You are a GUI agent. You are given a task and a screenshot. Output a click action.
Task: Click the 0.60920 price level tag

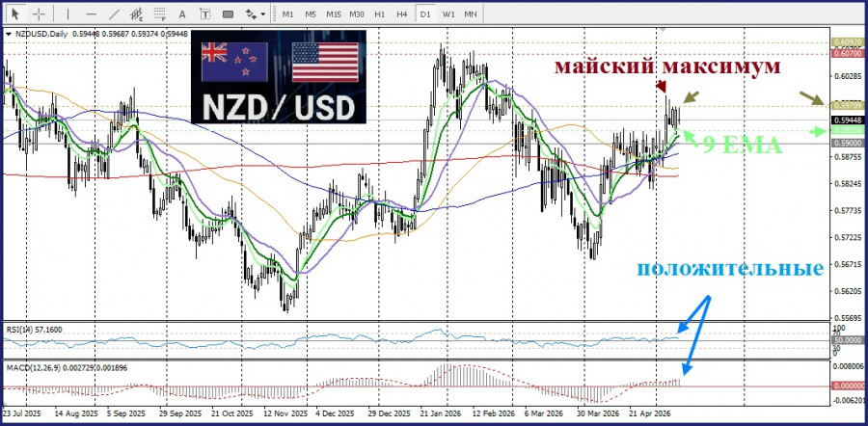[846, 42]
